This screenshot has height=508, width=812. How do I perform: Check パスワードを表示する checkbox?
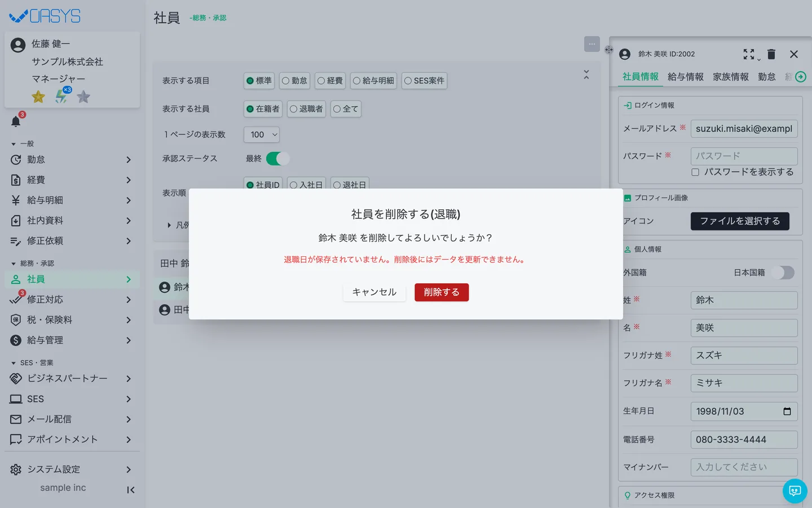tap(695, 172)
